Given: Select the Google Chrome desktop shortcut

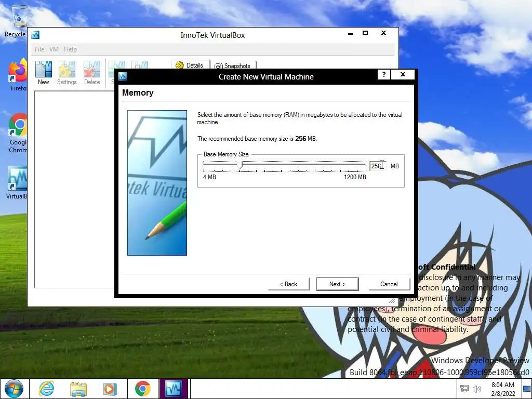Looking at the screenshot, I should 18,133.
